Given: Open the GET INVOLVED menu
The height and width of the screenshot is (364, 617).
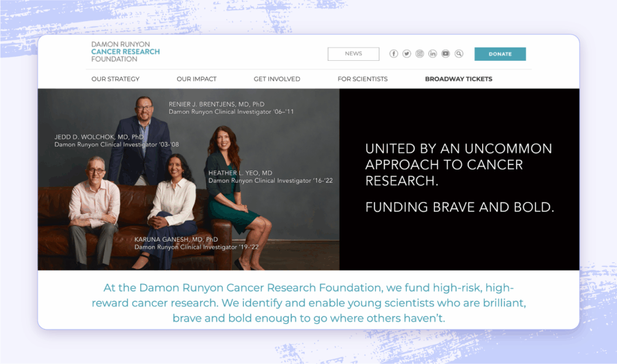Looking at the screenshot, I should (277, 79).
